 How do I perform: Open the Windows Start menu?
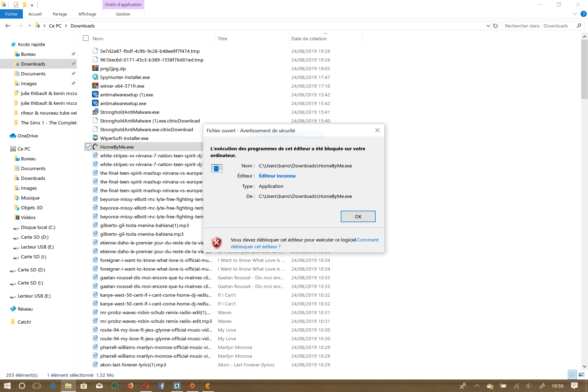click(x=7, y=386)
